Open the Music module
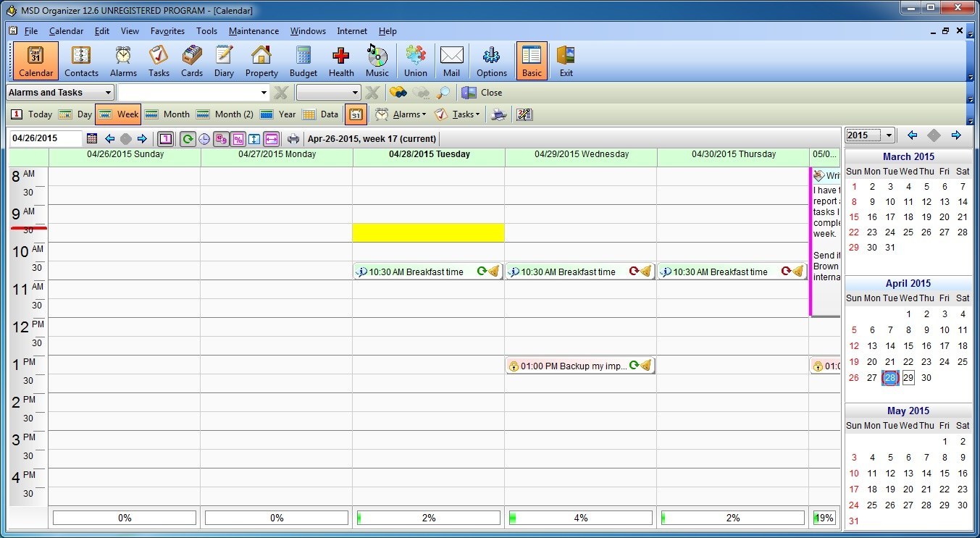Screen dimensions: 980x538 pyautogui.click(x=377, y=61)
